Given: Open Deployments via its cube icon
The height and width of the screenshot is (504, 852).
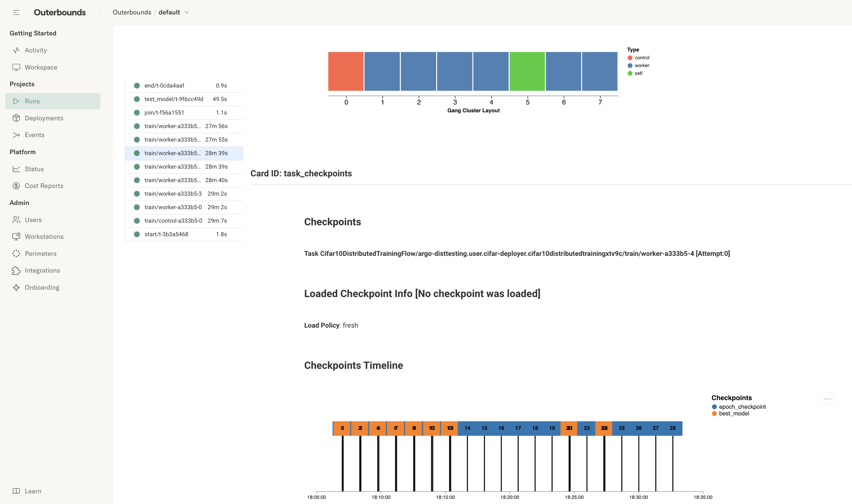Looking at the screenshot, I should point(16,118).
